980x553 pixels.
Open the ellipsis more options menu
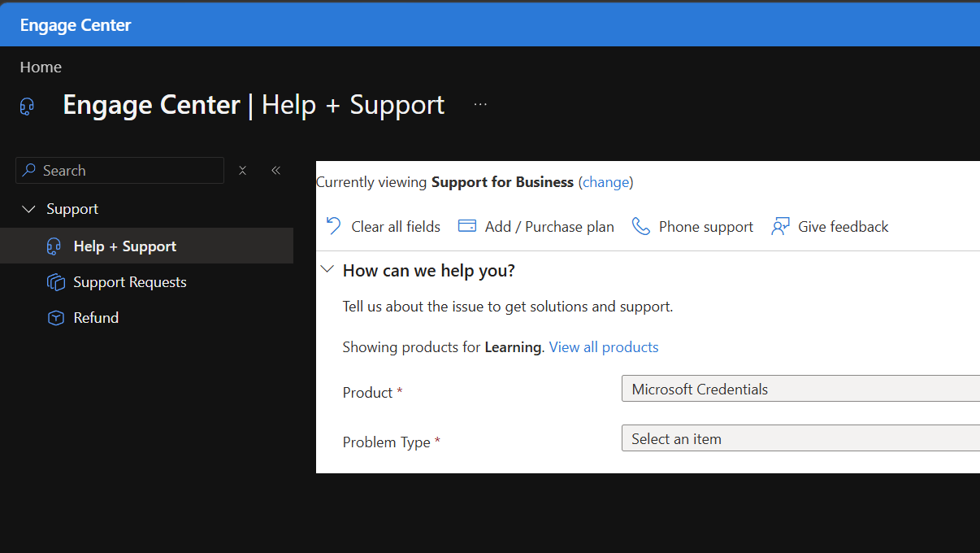click(x=480, y=105)
